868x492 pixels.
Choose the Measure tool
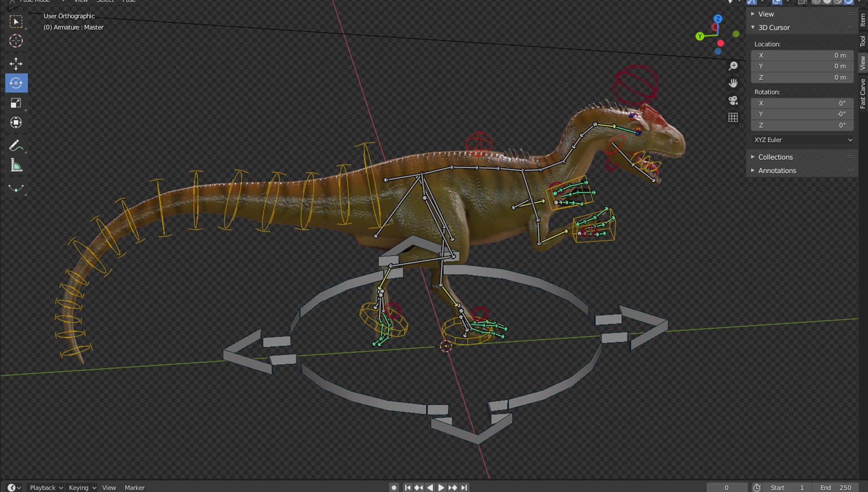tap(16, 165)
